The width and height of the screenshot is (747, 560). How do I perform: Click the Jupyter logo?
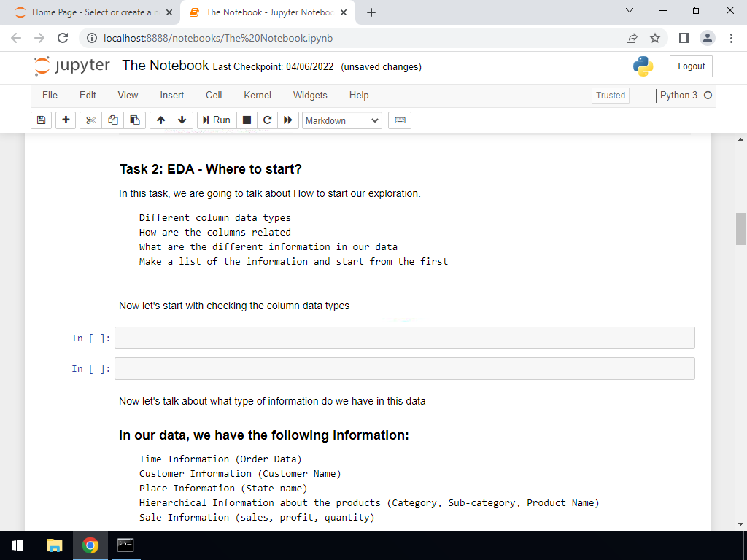(72, 66)
